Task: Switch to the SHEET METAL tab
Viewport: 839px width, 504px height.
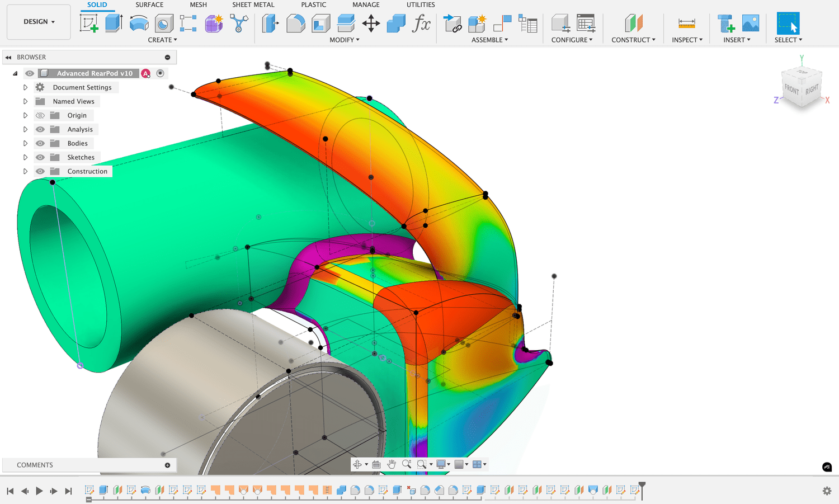Action: [x=253, y=4]
